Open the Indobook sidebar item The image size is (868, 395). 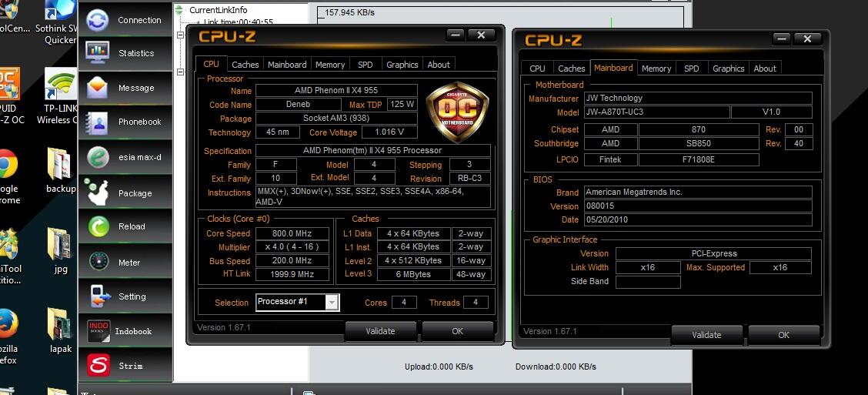[x=125, y=331]
